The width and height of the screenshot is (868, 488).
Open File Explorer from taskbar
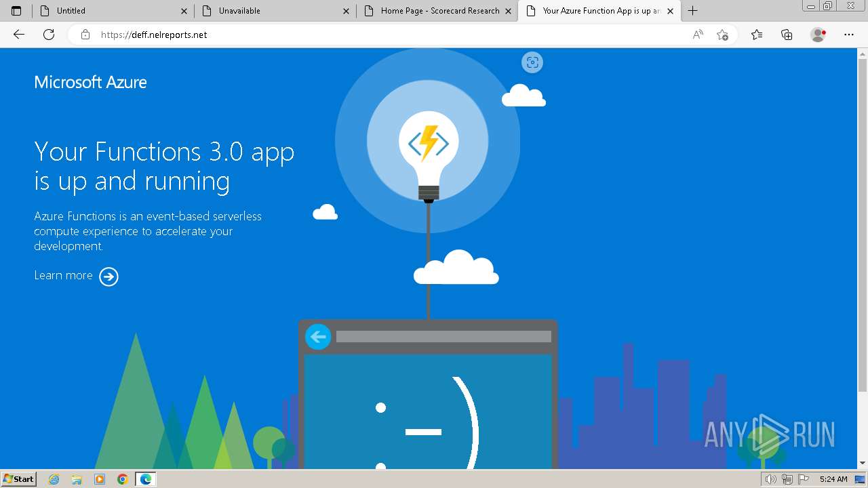77,479
